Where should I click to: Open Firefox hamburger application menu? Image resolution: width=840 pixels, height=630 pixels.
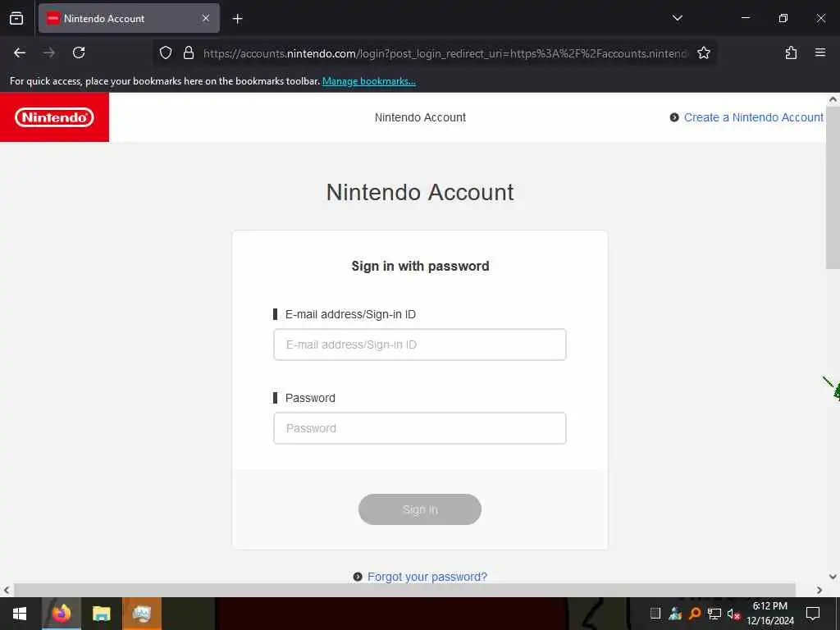pyautogui.click(x=819, y=52)
